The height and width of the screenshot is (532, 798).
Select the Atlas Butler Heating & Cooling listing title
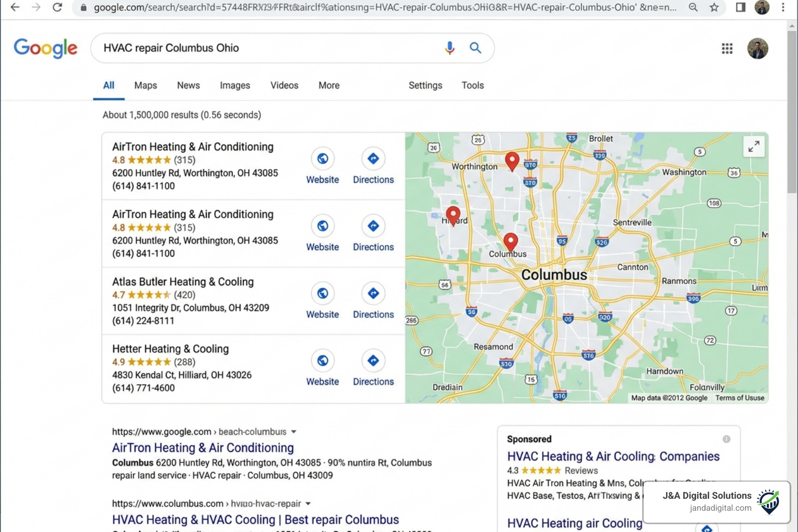tap(183, 282)
